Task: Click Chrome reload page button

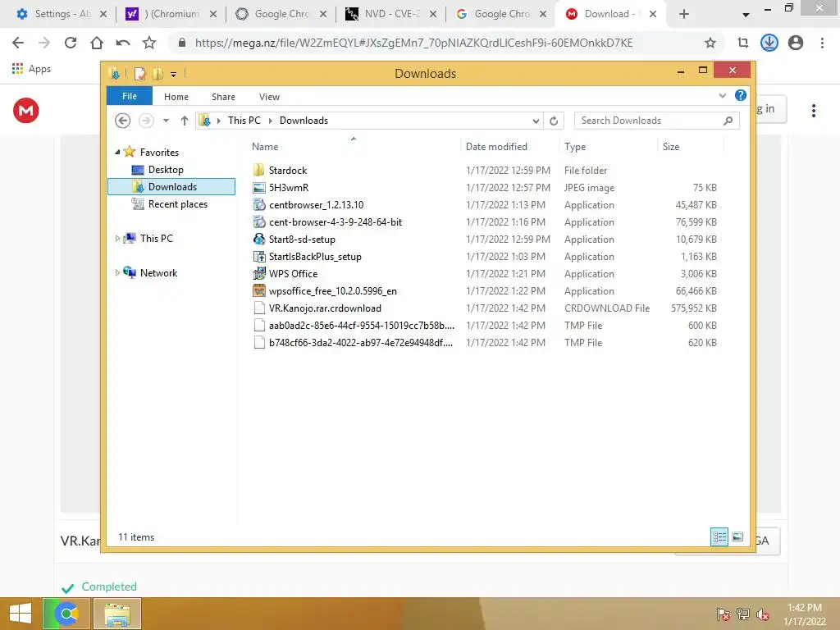Action: click(71, 43)
